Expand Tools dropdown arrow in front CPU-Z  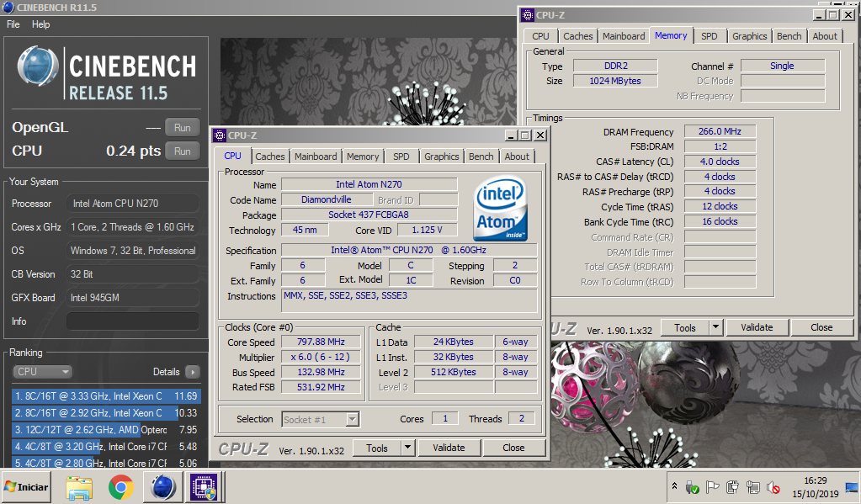[x=407, y=448]
